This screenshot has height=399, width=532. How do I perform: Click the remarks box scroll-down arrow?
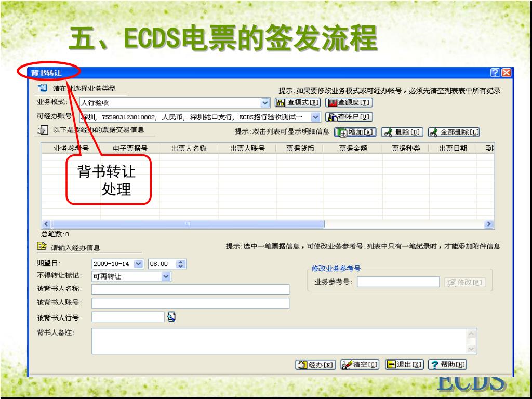(472, 349)
